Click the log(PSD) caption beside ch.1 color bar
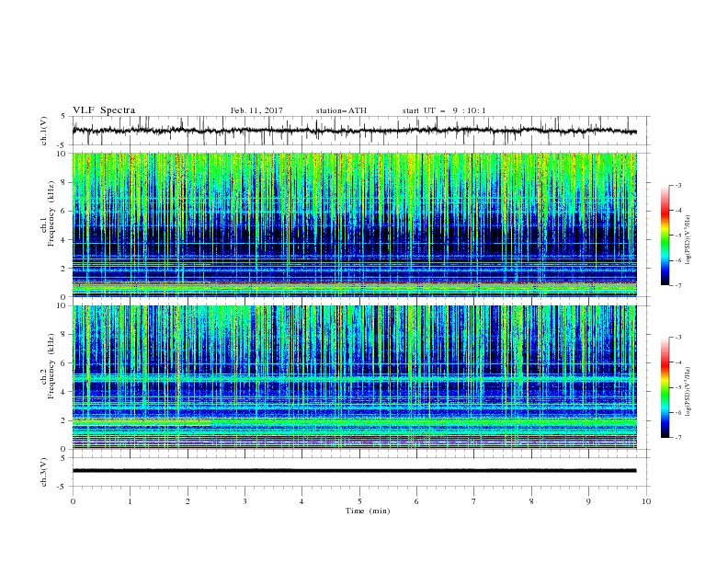 click(x=688, y=240)
